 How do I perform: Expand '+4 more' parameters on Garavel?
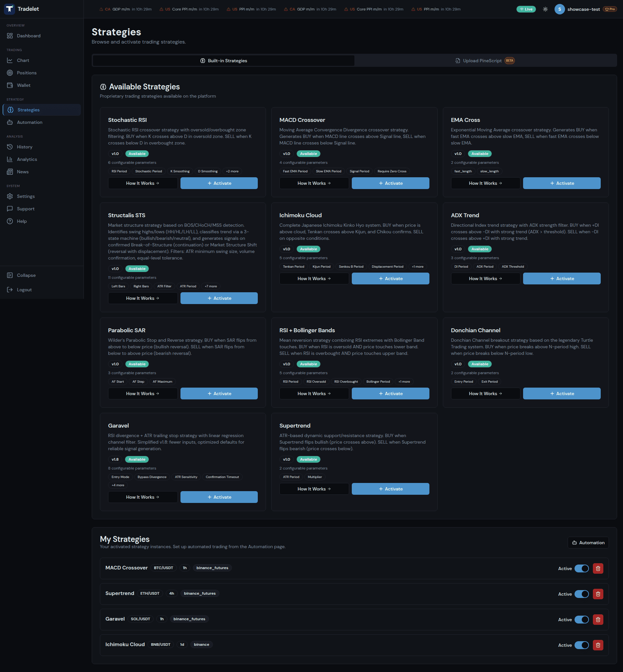(x=118, y=485)
